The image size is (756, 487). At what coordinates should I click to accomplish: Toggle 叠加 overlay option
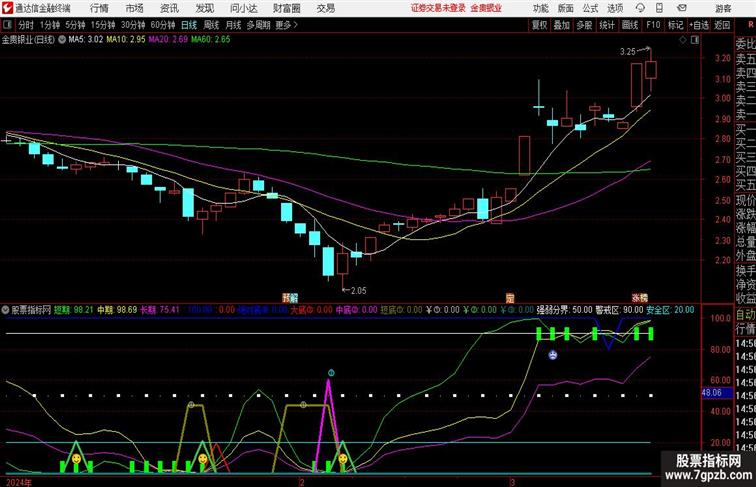[562, 25]
